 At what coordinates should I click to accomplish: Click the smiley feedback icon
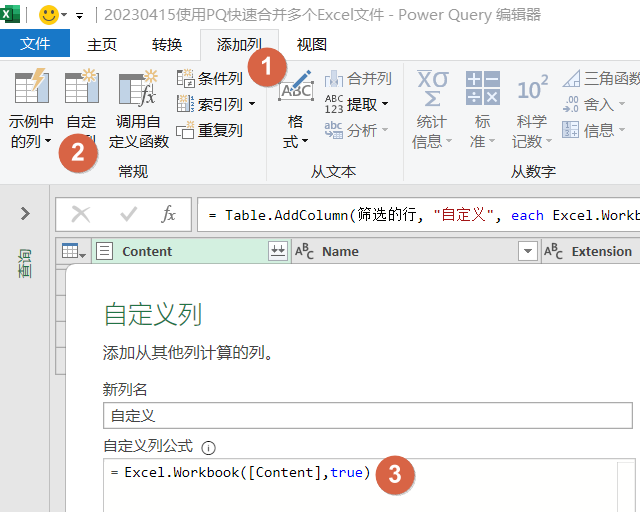point(48,15)
